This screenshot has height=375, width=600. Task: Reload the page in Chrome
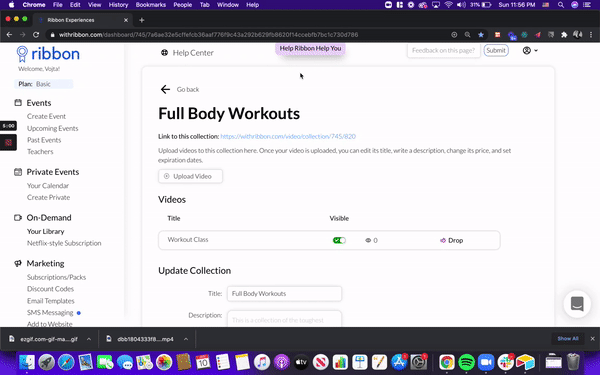36,35
